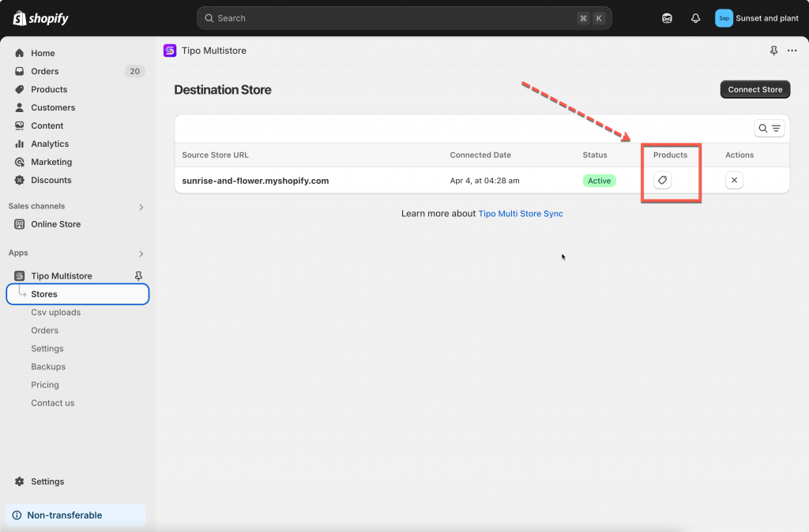The height and width of the screenshot is (532, 809).
Task: Click the Content icon in sidebar
Action: click(x=20, y=126)
